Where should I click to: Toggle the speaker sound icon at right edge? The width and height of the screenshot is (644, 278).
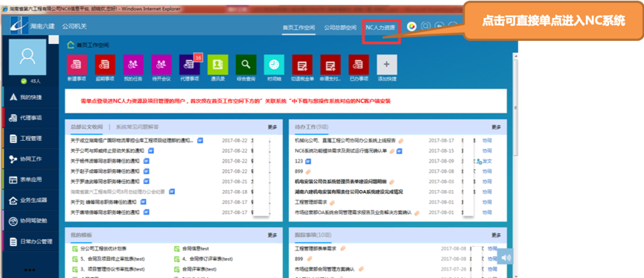click(x=506, y=256)
